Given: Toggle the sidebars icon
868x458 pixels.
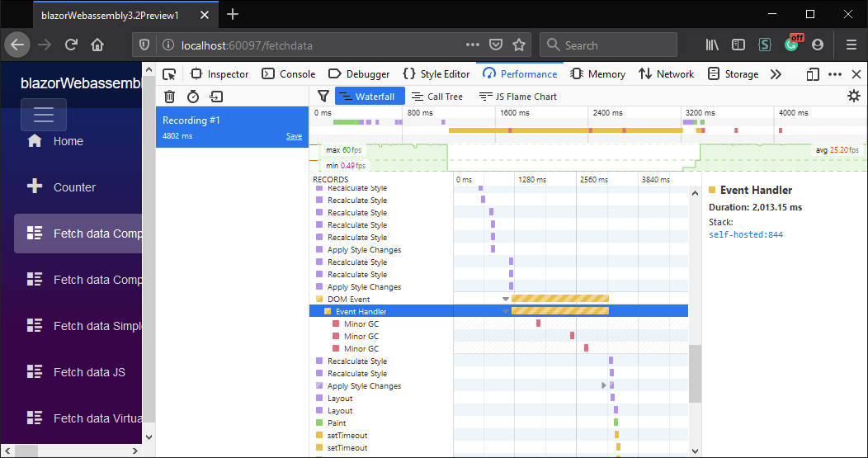Looking at the screenshot, I should [x=738, y=45].
